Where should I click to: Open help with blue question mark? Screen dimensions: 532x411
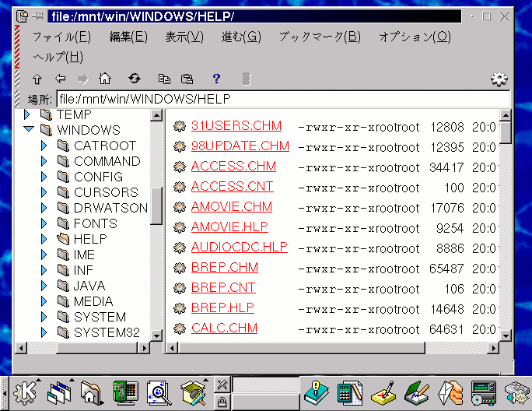[x=216, y=79]
